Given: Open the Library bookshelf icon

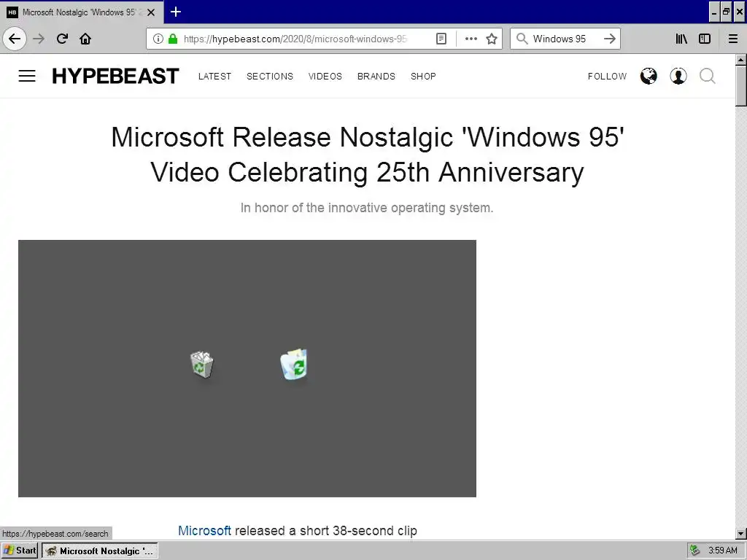Looking at the screenshot, I should click(x=681, y=39).
